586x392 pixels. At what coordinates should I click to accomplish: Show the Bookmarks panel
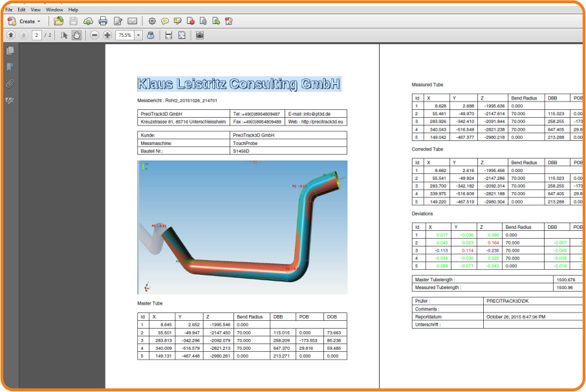click(x=10, y=67)
